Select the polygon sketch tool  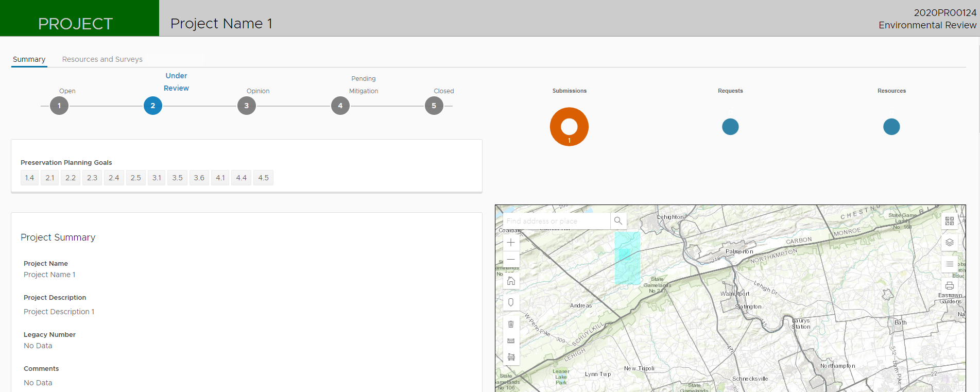[x=511, y=302]
